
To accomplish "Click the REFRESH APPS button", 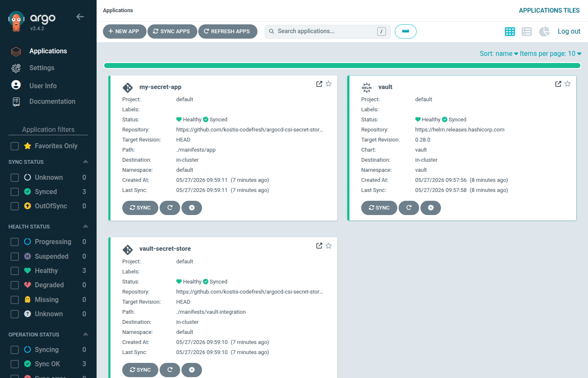I will (228, 31).
